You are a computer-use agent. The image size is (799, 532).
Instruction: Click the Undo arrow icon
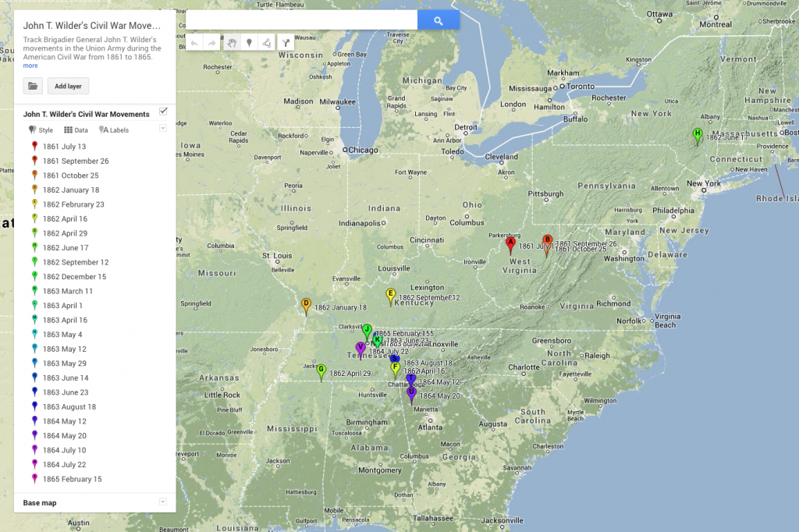[x=194, y=43]
